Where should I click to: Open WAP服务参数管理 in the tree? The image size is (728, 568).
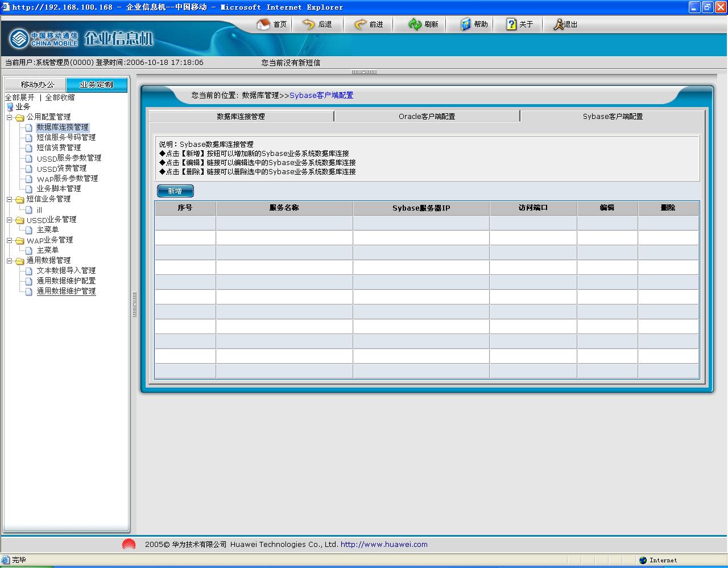tap(67, 179)
